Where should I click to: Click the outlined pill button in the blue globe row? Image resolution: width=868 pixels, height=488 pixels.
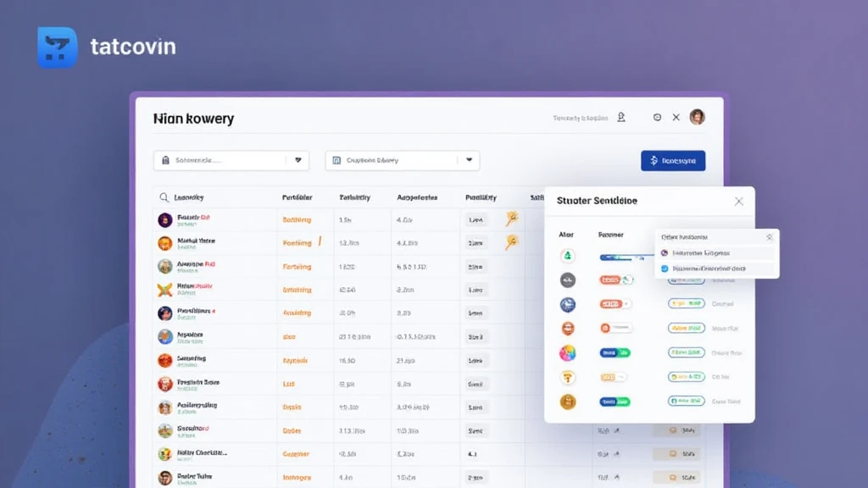pos(687,304)
